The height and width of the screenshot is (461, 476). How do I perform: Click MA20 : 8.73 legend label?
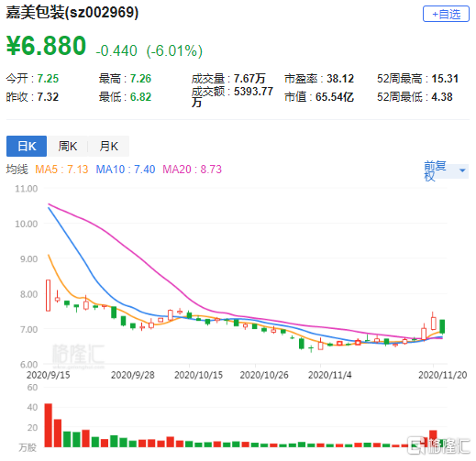(x=192, y=170)
